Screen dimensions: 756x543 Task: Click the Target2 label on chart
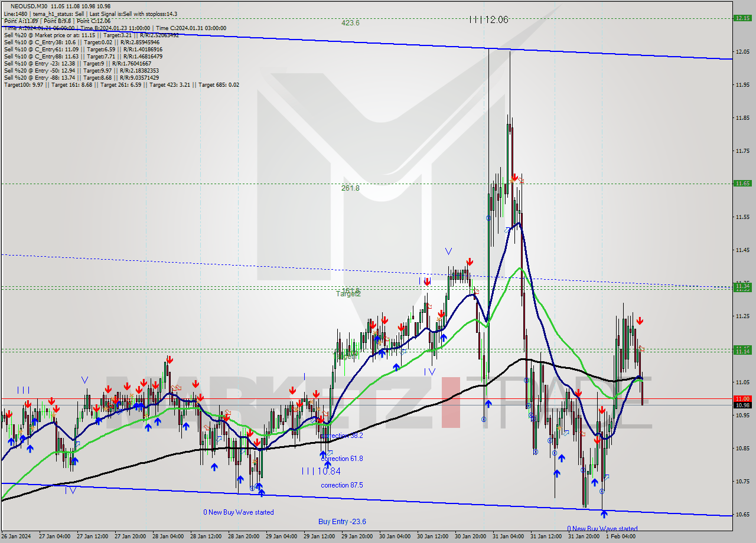pos(348,293)
